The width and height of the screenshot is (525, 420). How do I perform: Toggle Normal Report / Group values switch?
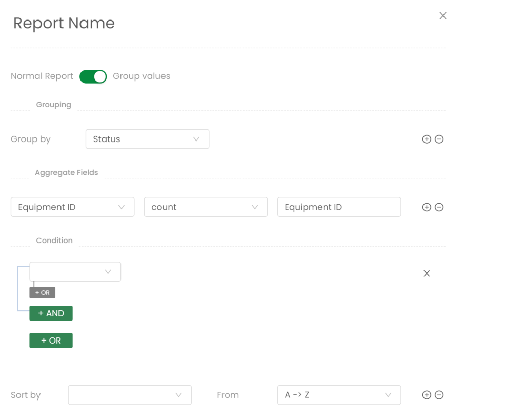(93, 77)
